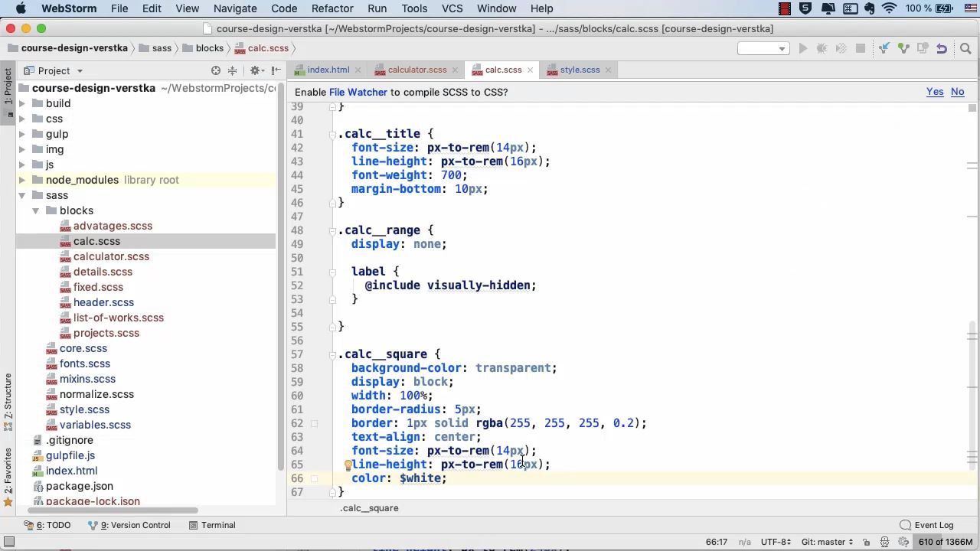Click the Revert changes arrow icon
Screen dimensions: 980x551
(942, 48)
